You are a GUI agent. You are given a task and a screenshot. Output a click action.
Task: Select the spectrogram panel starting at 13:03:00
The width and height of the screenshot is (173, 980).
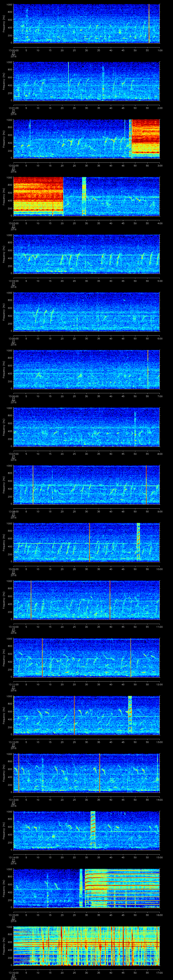tap(87, 197)
